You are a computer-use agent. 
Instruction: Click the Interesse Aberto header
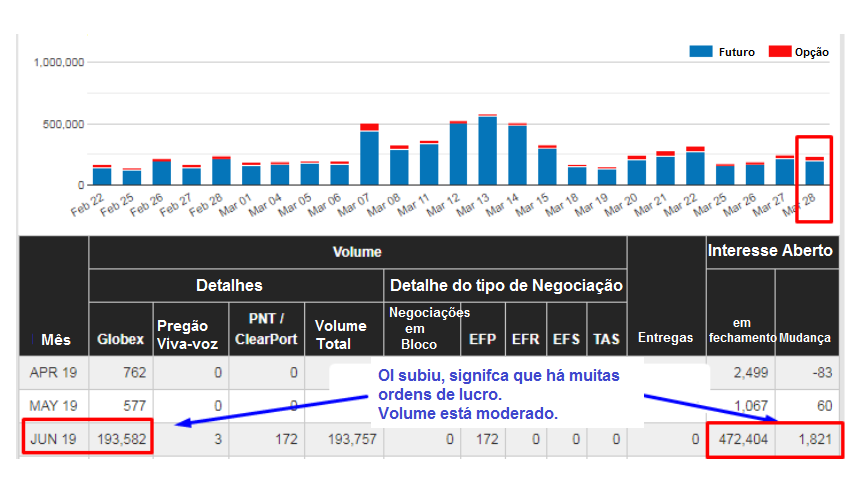pyautogui.click(x=770, y=251)
